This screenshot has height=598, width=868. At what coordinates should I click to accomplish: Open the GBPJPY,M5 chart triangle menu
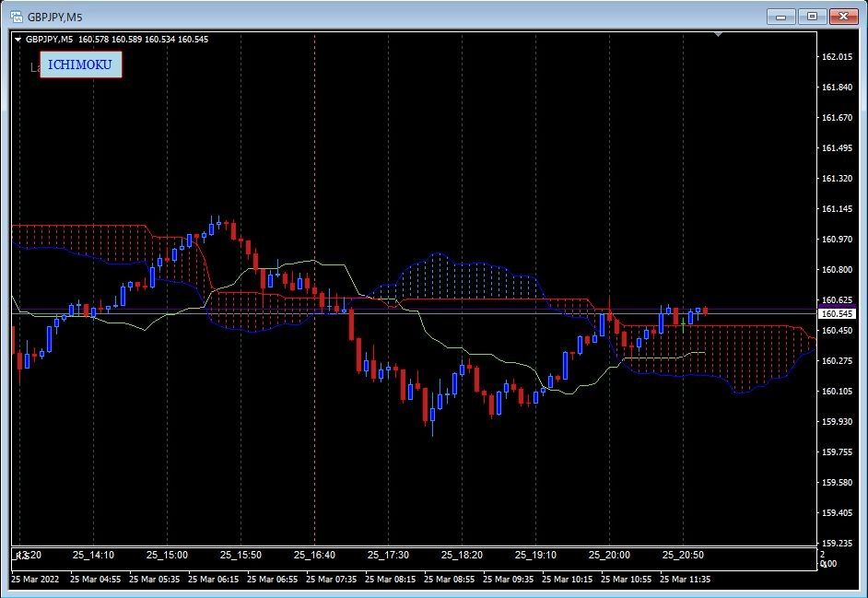pyautogui.click(x=18, y=40)
